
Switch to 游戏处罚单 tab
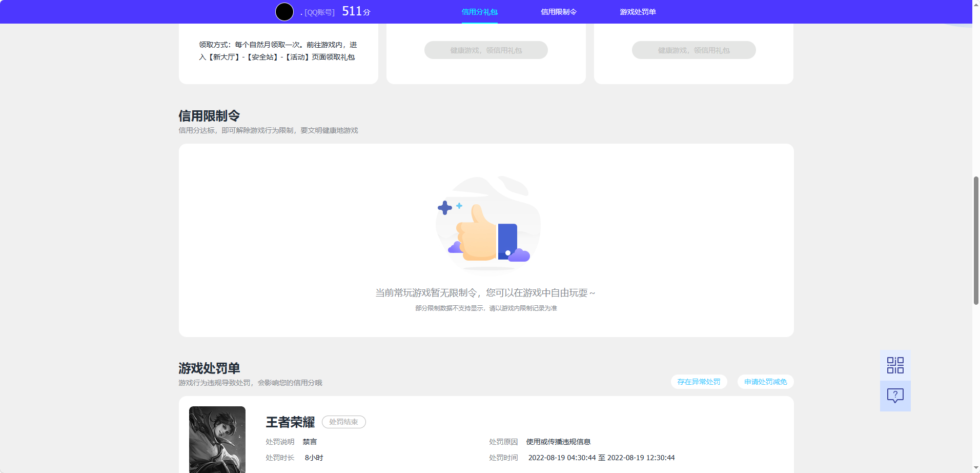[x=638, y=12]
